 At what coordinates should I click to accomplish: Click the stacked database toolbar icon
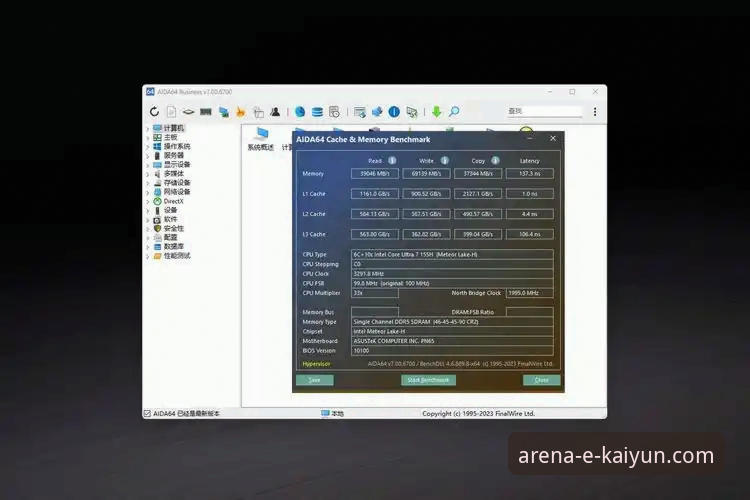pos(317,112)
